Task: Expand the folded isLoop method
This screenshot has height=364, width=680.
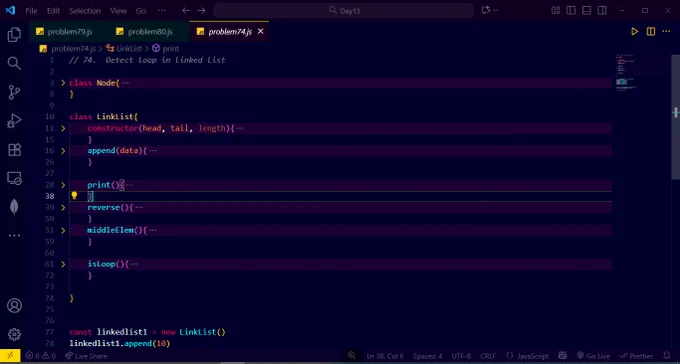Action: coord(63,264)
